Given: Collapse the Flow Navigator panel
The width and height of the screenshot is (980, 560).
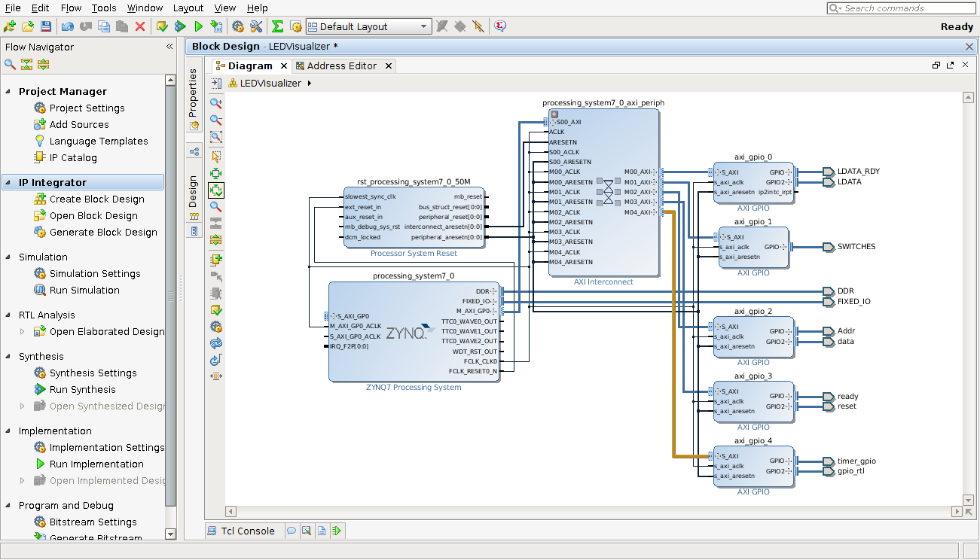Looking at the screenshot, I should (169, 47).
